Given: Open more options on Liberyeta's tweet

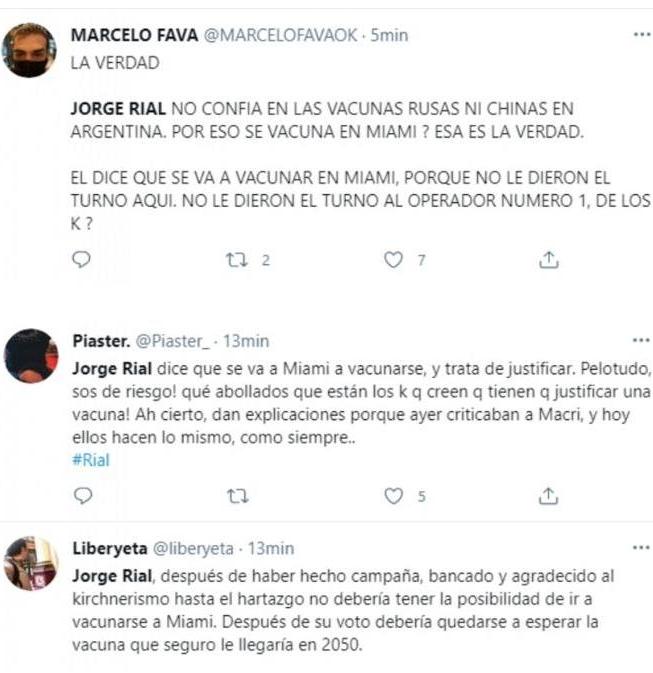Looking at the screenshot, I should tap(641, 548).
